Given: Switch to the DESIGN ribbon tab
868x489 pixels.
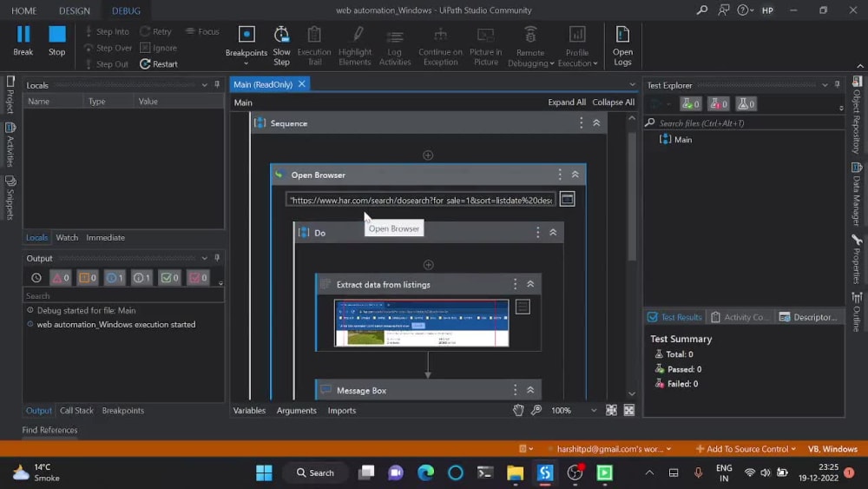Looking at the screenshot, I should (x=74, y=10).
